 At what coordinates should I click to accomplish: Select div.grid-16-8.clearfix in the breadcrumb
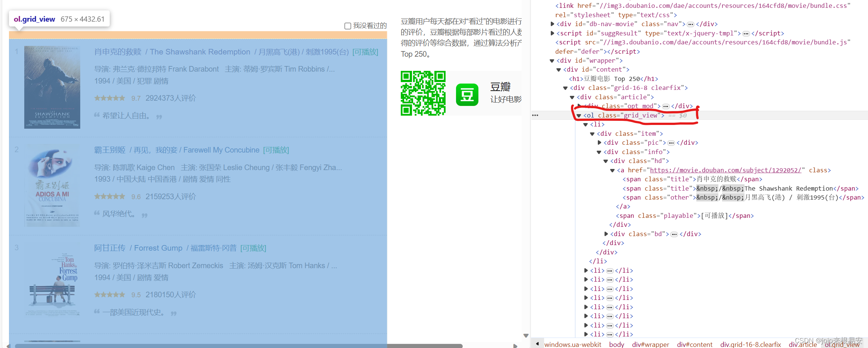tap(750, 344)
